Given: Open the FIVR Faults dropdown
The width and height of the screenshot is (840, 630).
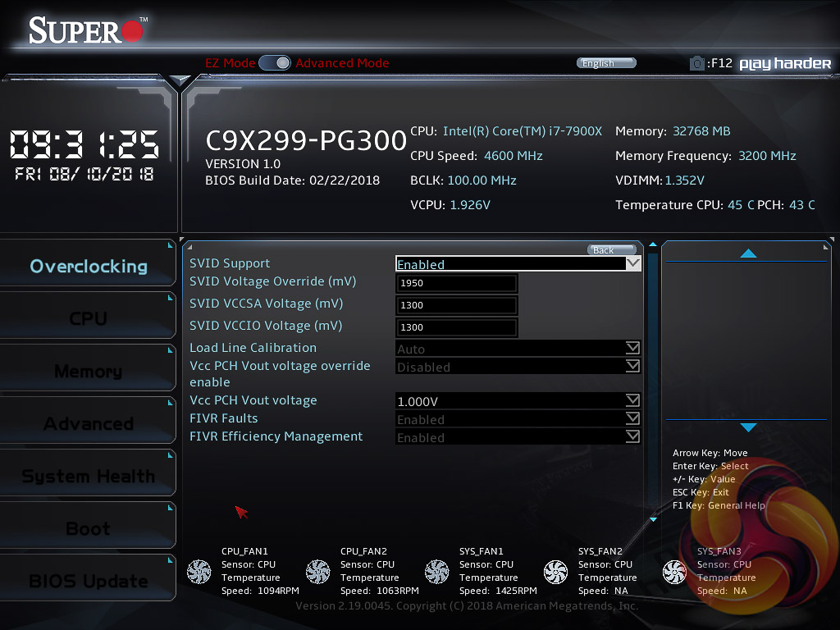Looking at the screenshot, I should coord(518,419).
